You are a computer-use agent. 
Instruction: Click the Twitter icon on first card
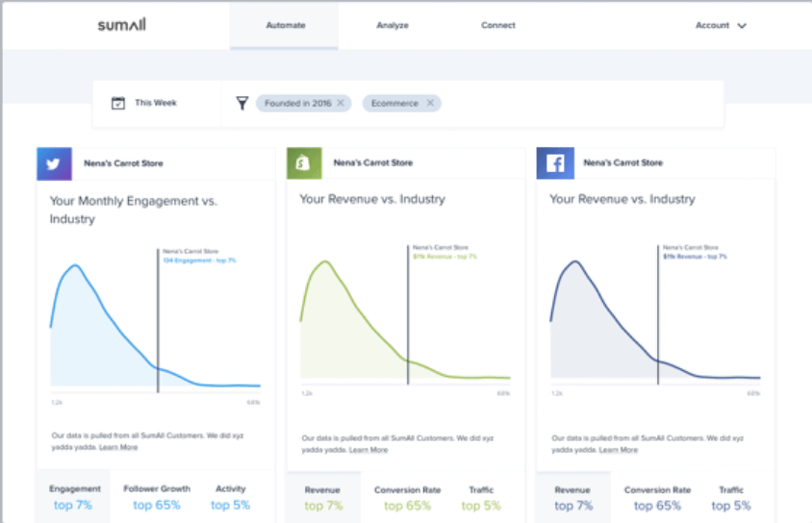point(54,163)
